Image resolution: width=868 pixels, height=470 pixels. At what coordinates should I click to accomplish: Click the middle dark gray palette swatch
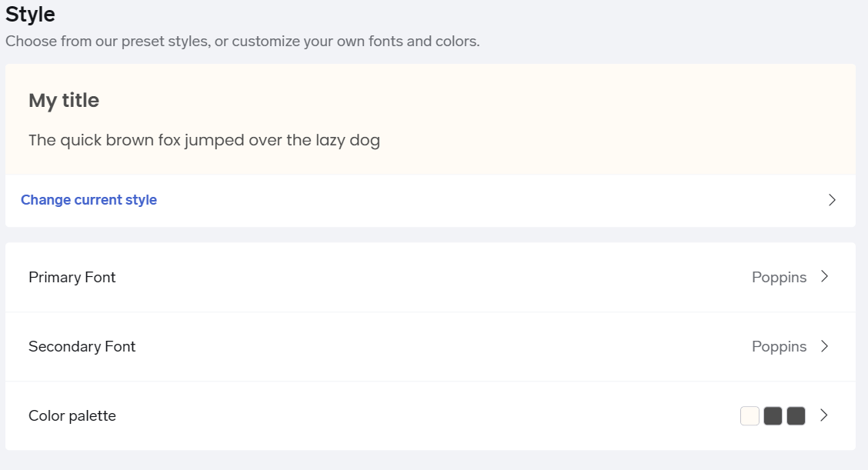coord(773,416)
